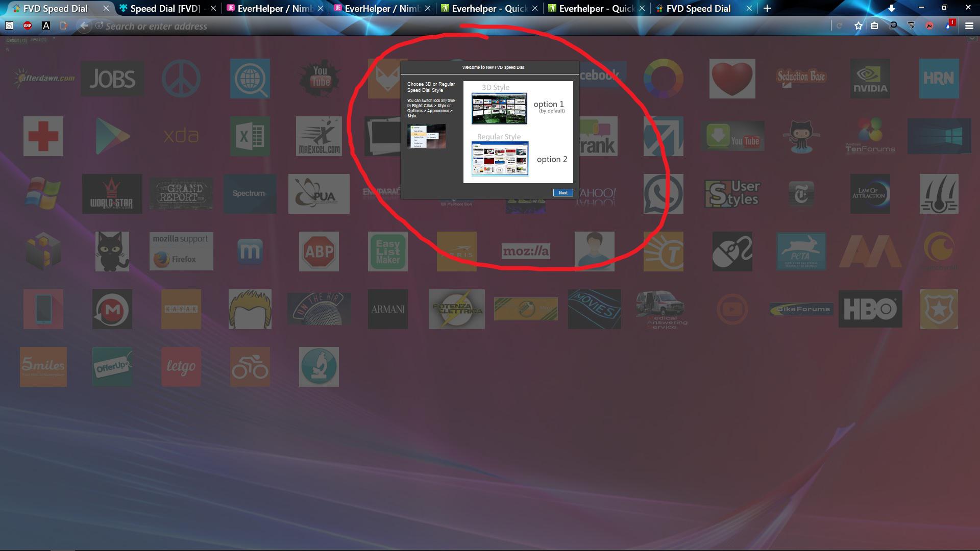The height and width of the screenshot is (551, 980).
Task: Switch to the Speed Dial [FVD] tab
Action: 164,8
